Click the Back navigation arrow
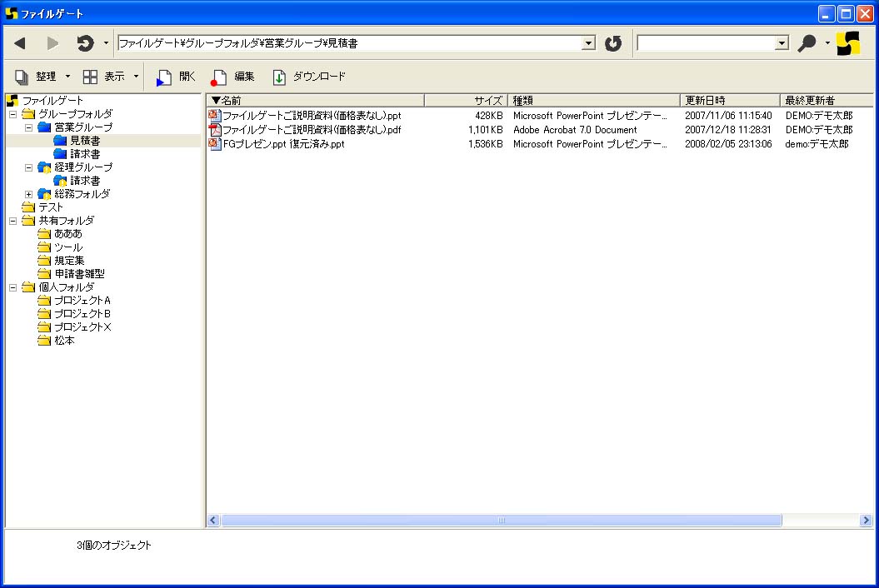Viewport: 879px width, 588px height. tap(19, 43)
